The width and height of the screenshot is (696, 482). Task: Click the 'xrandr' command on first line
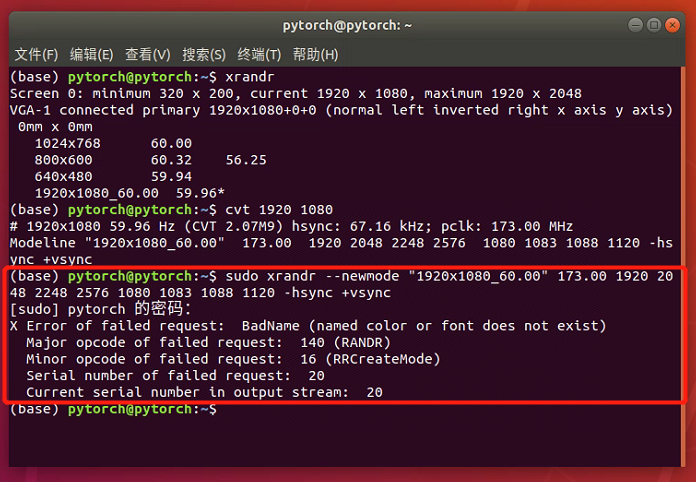[250, 77]
